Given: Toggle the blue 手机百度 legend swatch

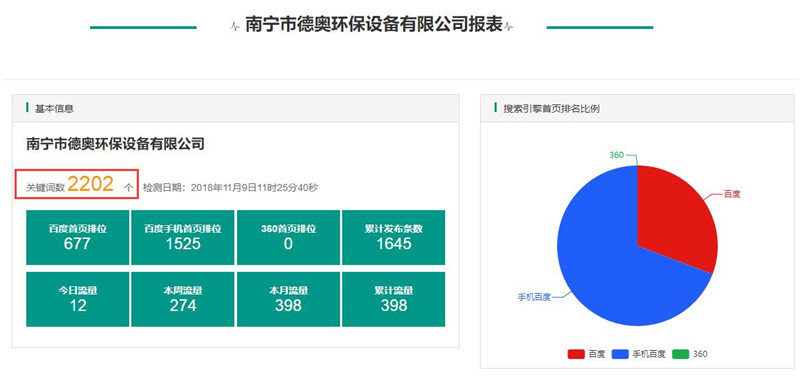Looking at the screenshot, I should click(620, 354).
